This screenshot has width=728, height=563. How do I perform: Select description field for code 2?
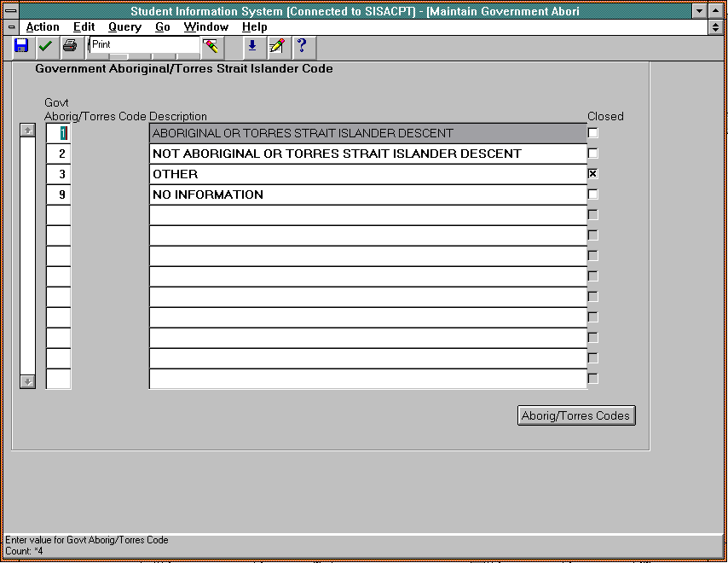(367, 154)
